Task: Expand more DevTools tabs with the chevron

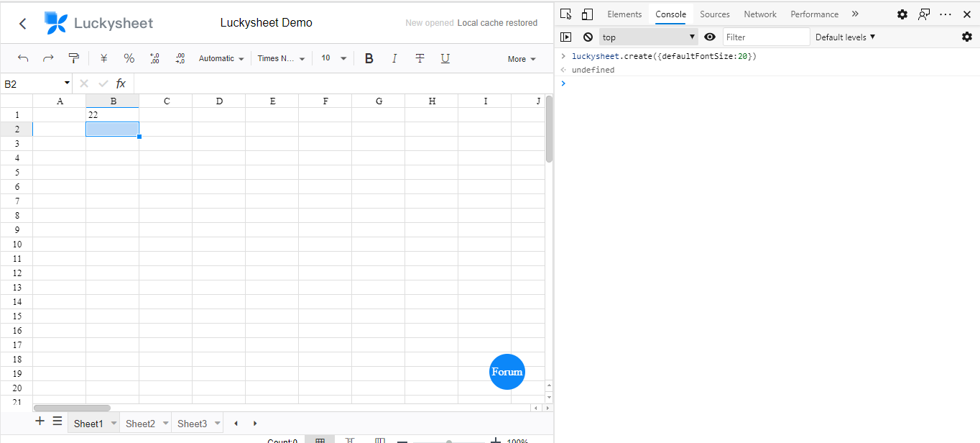Action: click(855, 14)
